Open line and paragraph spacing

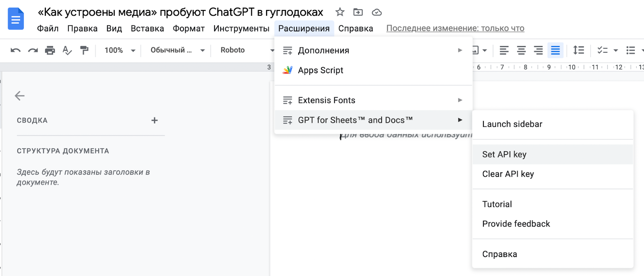pyautogui.click(x=578, y=50)
